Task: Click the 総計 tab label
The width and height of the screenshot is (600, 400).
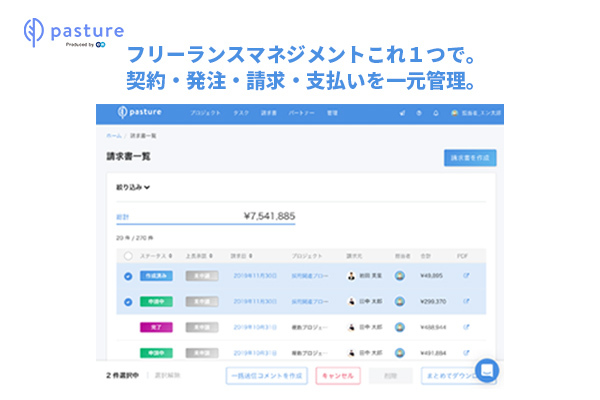Action: (x=122, y=217)
